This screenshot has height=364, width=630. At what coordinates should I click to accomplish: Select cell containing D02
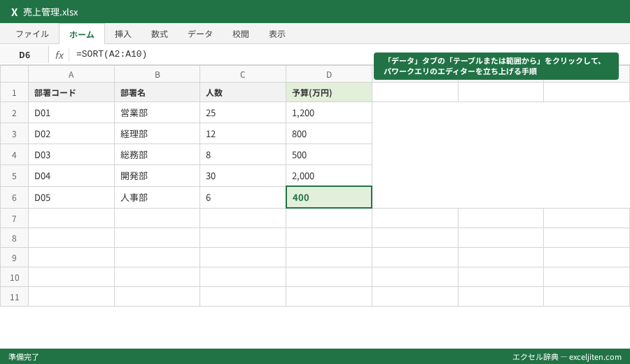(71, 134)
